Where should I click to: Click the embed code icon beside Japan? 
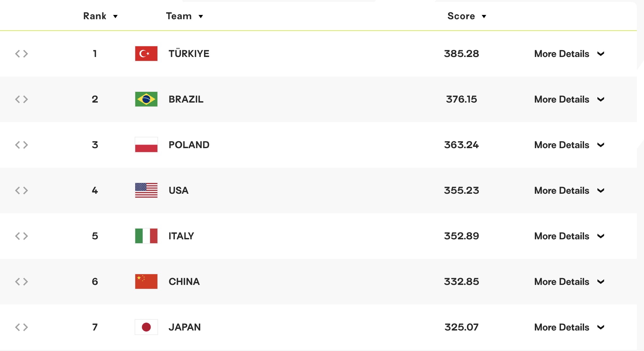point(22,327)
